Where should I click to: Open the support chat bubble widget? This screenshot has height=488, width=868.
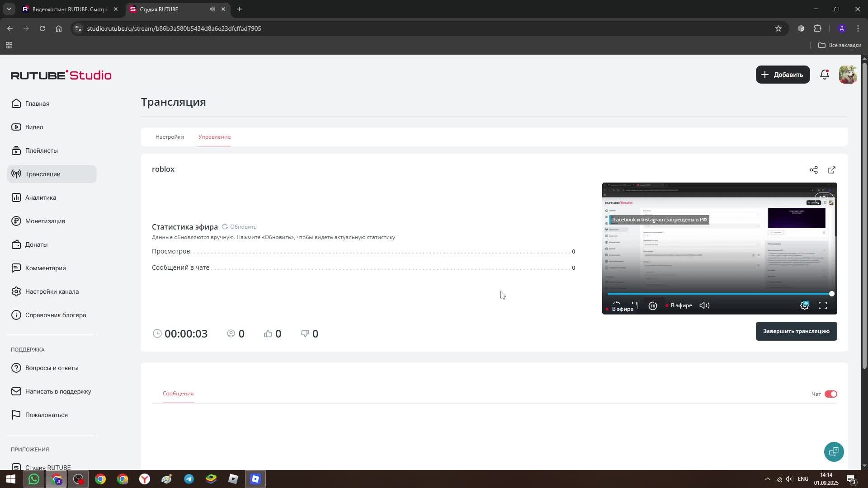(833, 451)
